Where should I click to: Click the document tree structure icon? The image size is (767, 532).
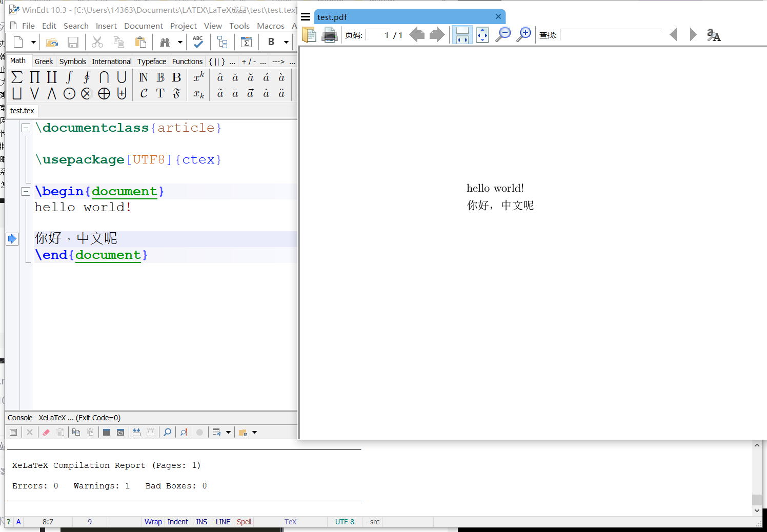[x=222, y=42]
